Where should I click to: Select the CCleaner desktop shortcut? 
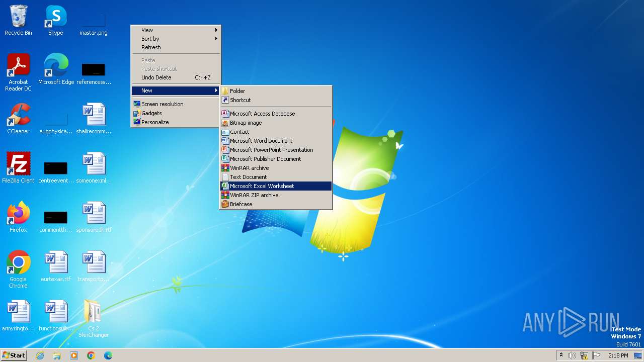coord(18,119)
